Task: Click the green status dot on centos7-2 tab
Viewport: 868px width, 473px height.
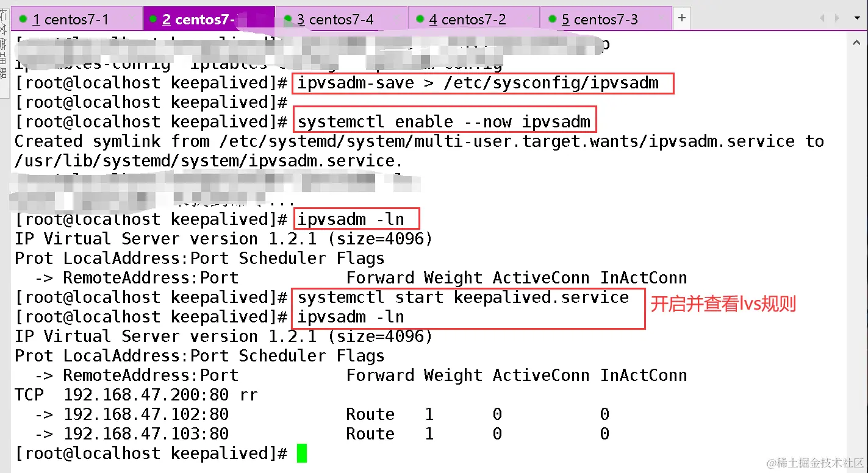Action: (x=420, y=19)
